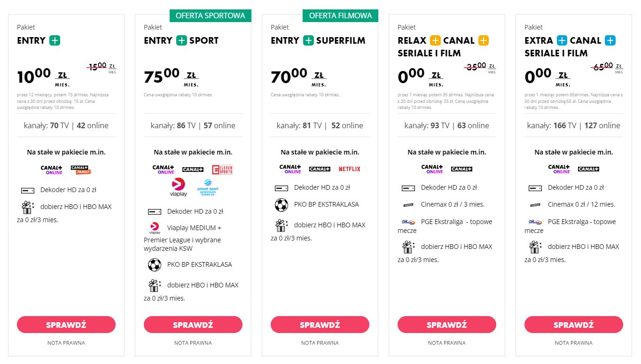The width and height of the screenshot is (641, 364).
Task: Check the Entry+ Superfilm offer via SPRAWDŹ
Action: [320, 325]
